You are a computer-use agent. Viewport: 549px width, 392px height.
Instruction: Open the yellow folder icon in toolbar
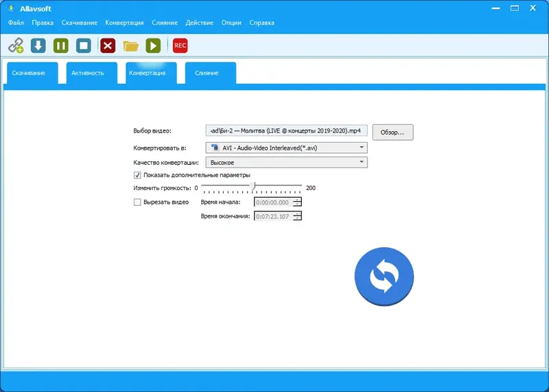click(x=130, y=46)
